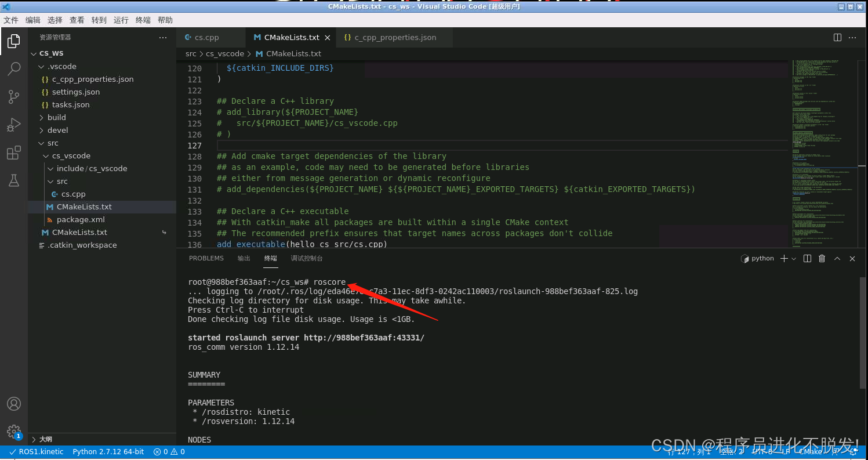This screenshot has width=868, height=460.
Task: Open the 查看 menu
Action: coord(77,20)
